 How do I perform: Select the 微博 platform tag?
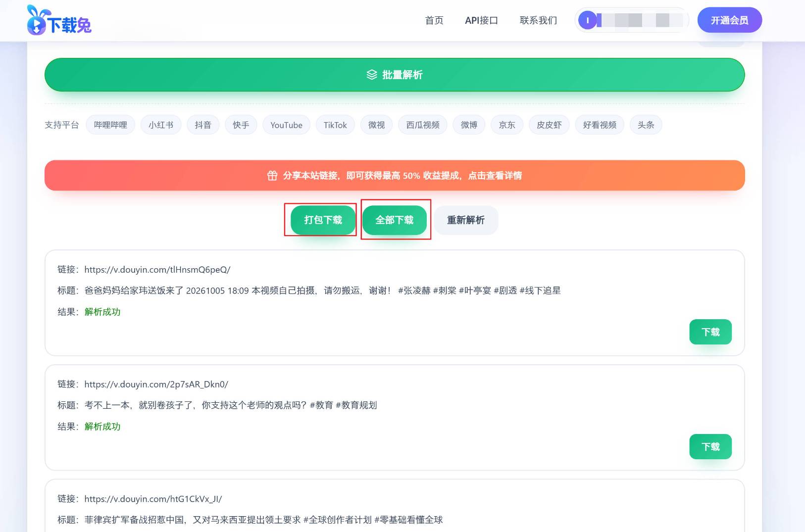click(469, 125)
